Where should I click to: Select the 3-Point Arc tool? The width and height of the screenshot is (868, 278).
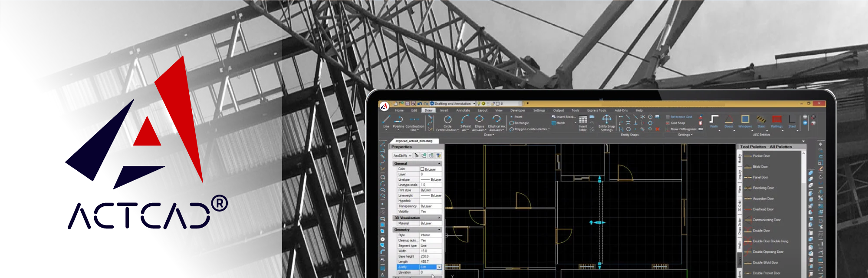(x=465, y=122)
